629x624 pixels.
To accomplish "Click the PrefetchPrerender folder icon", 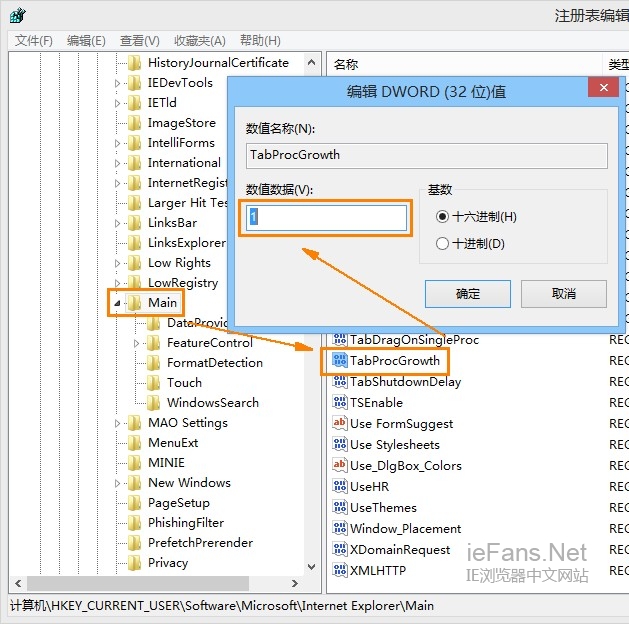I will click(x=134, y=543).
